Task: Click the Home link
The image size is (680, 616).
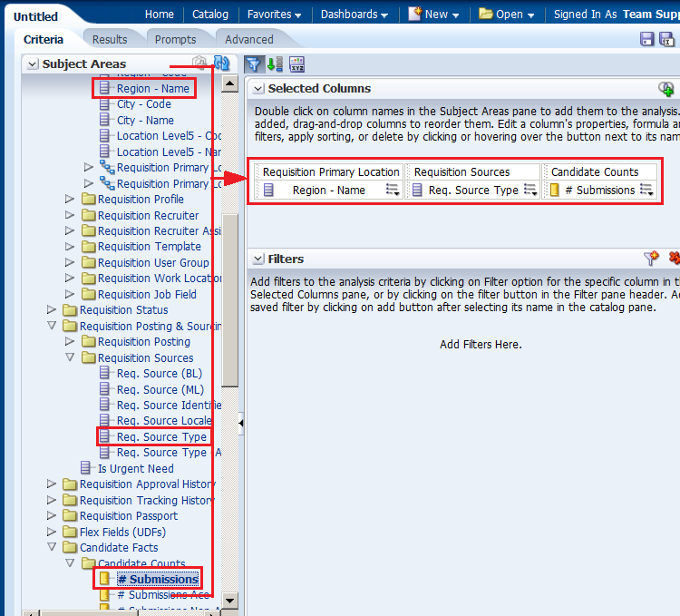Action: 160,15
